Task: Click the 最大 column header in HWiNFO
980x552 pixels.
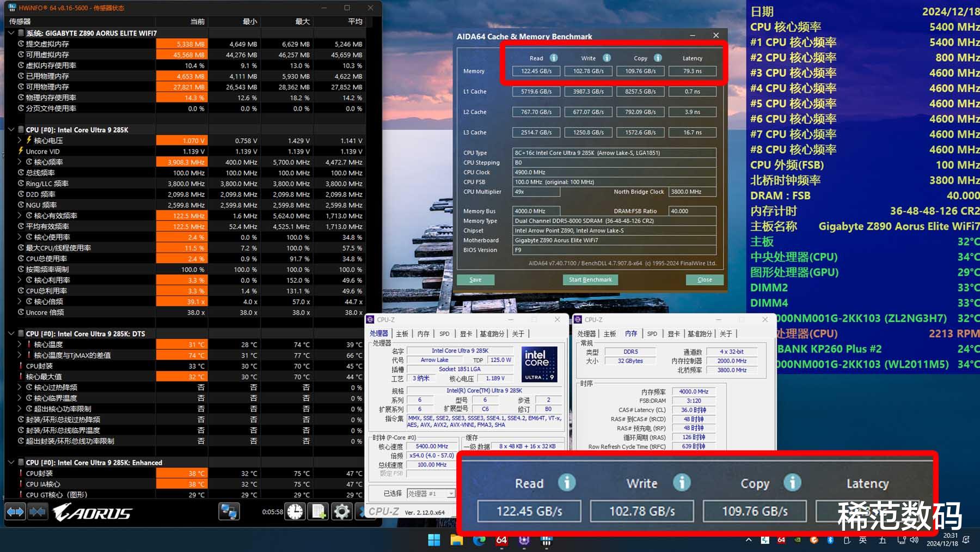Action: (302, 21)
